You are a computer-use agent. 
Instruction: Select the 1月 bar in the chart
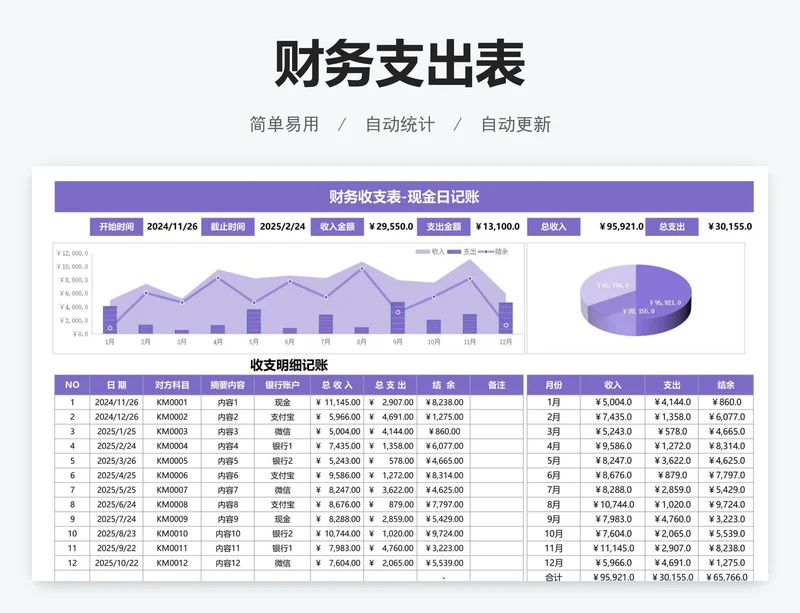coord(109,320)
